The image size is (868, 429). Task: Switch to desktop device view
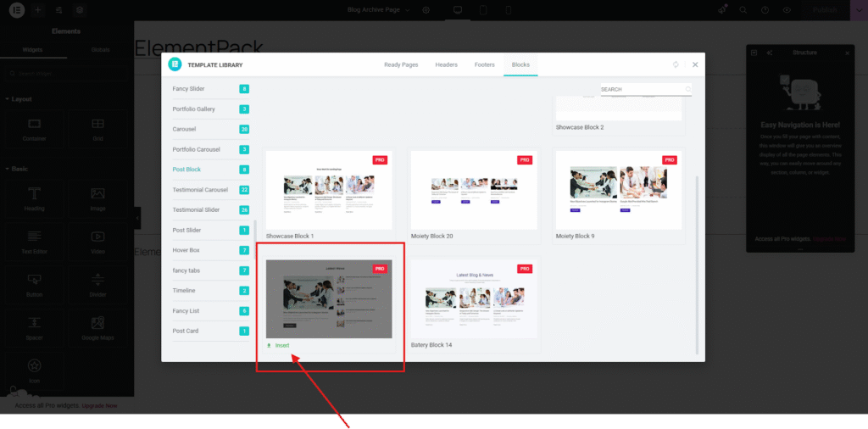458,10
